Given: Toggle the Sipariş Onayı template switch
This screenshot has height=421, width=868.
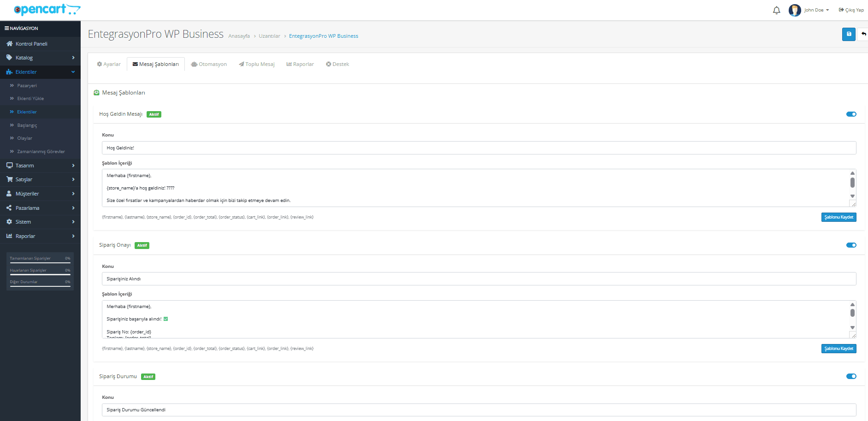Looking at the screenshot, I should pos(851,245).
